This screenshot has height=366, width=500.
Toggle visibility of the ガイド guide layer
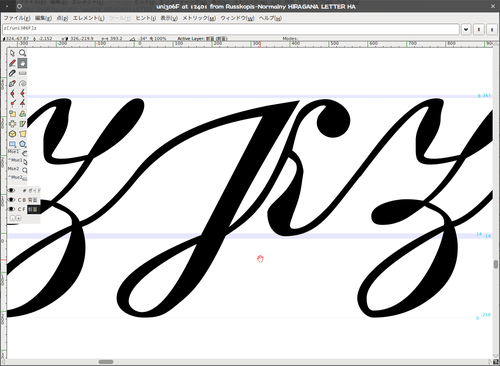12,190
